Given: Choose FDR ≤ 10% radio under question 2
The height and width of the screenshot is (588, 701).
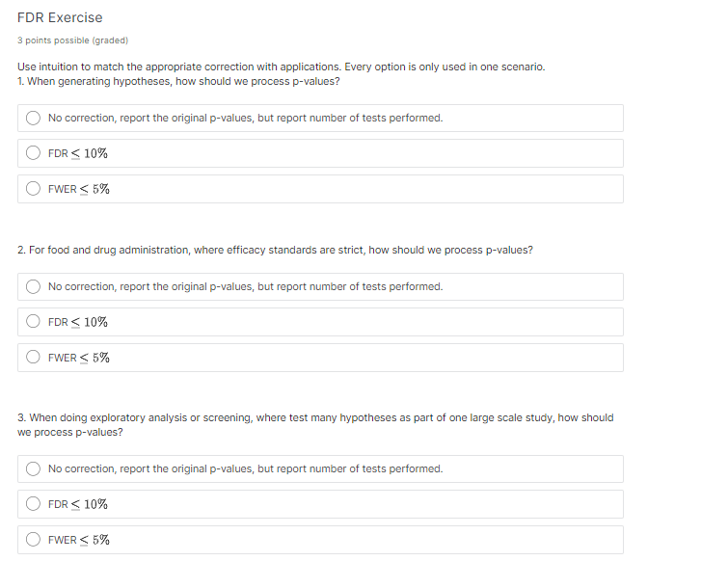Looking at the screenshot, I should pos(33,321).
